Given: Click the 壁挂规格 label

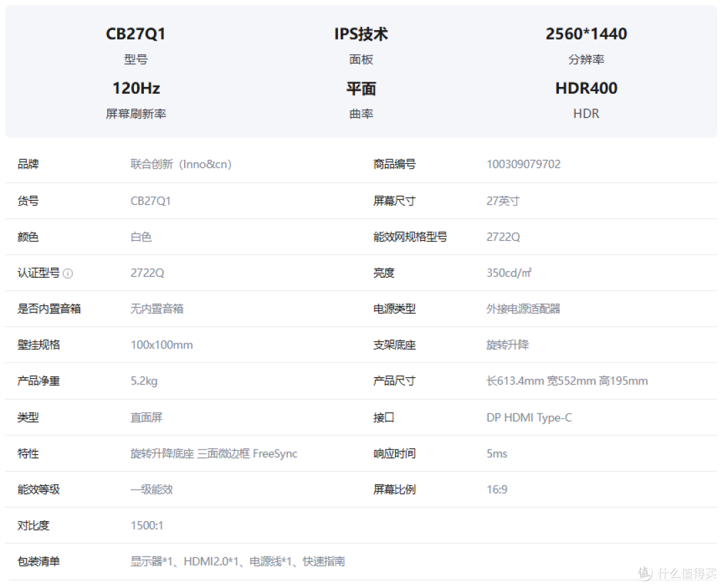Looking at the screenshot, I should click(39, 345).
